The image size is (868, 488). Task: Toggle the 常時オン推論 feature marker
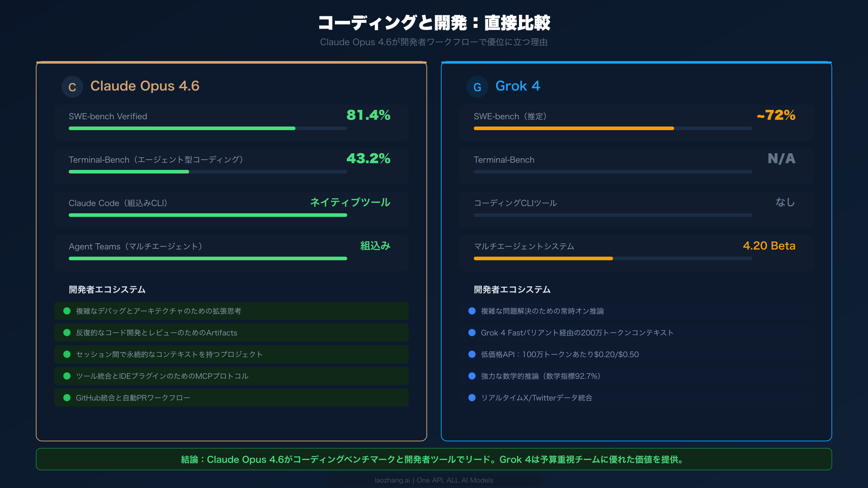[472, 311]
